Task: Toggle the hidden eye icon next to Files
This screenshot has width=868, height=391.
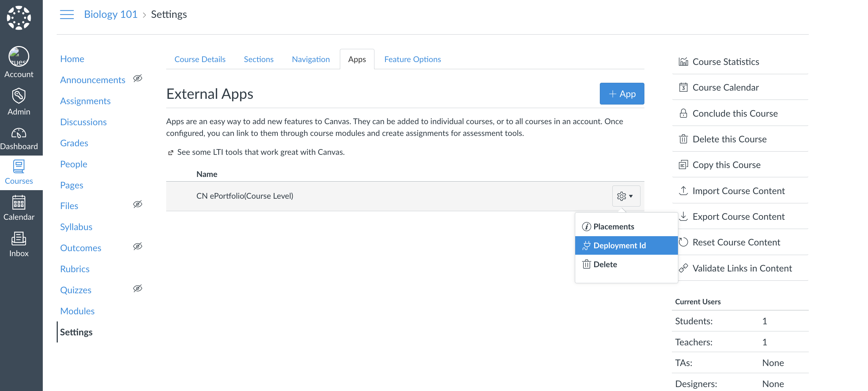Action: pos(138,204)
